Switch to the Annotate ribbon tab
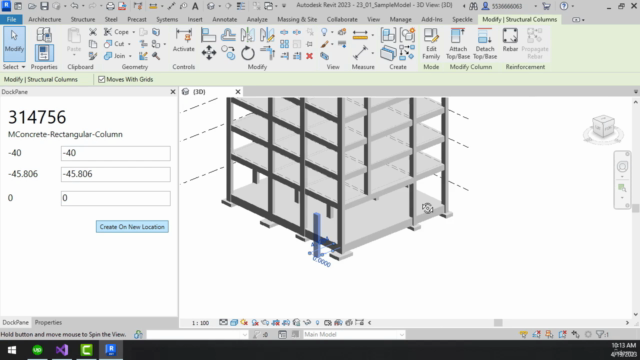This screenshot has width=640, height=360. 224,19
